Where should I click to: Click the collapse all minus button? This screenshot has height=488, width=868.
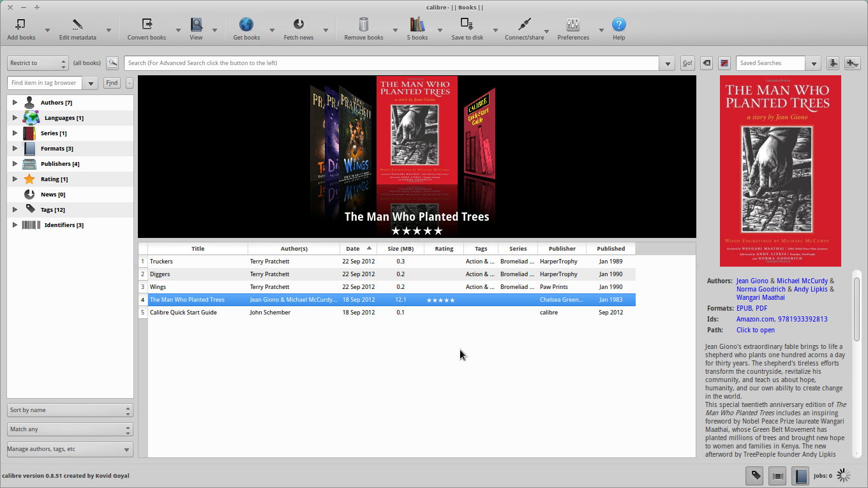pos(130,83)
